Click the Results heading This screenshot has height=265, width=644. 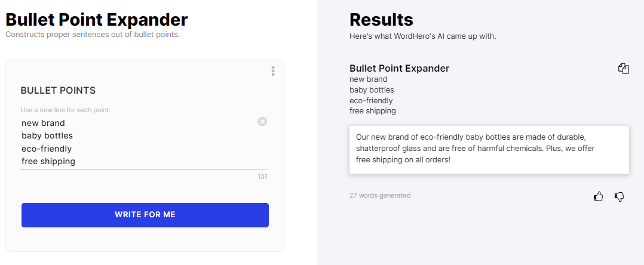click(x=381, y=20)
